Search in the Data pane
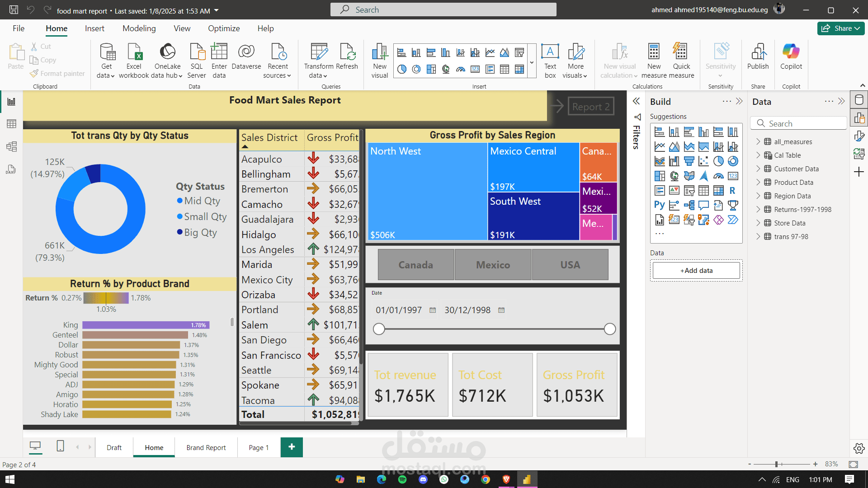 [798, 123]
